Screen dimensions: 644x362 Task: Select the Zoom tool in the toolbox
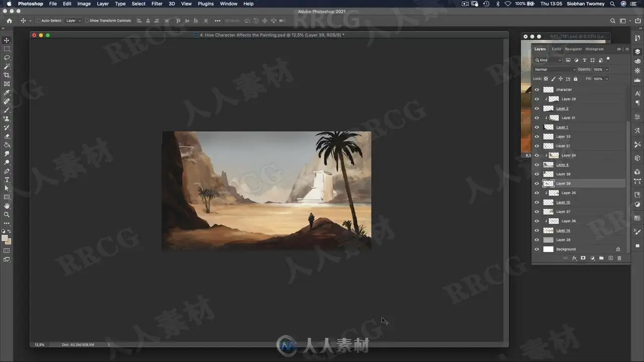7,215
